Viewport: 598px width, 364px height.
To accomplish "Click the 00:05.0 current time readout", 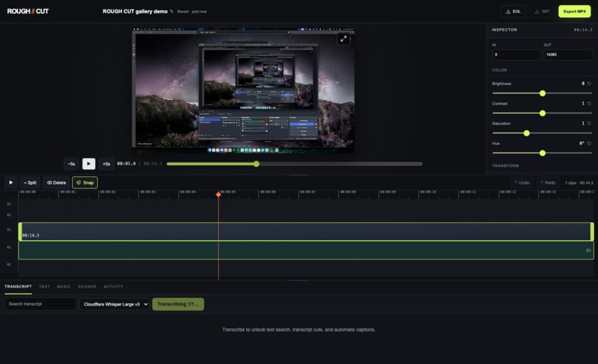I will tap(126, 164).
